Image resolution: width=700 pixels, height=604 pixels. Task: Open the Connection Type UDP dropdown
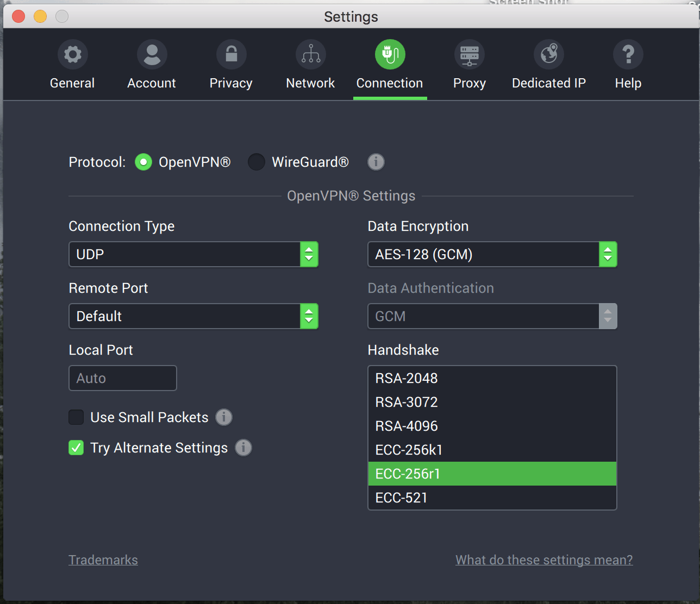click(193, 254)
